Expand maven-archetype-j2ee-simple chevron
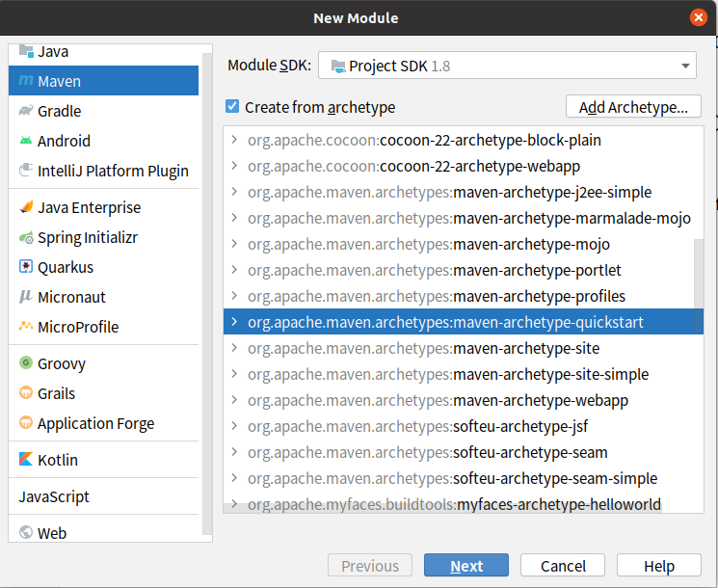This screenshot has height=588, width=718. pos(234,192)
